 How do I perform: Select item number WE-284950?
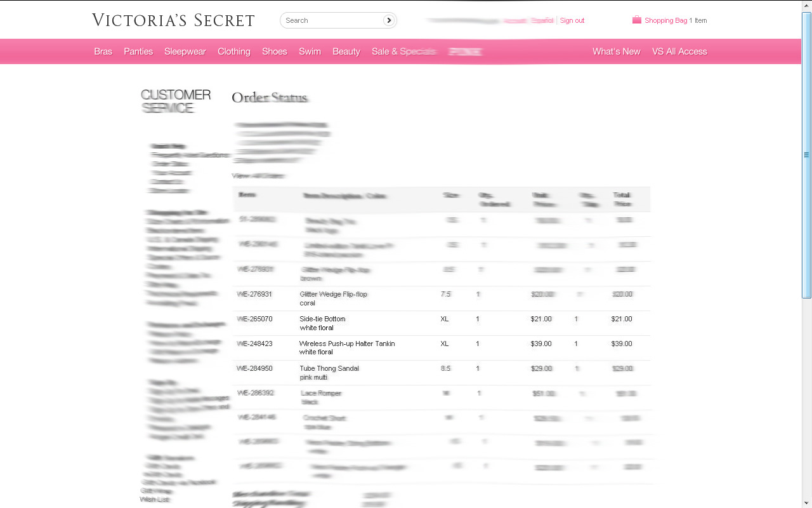[x=254, y=368]
